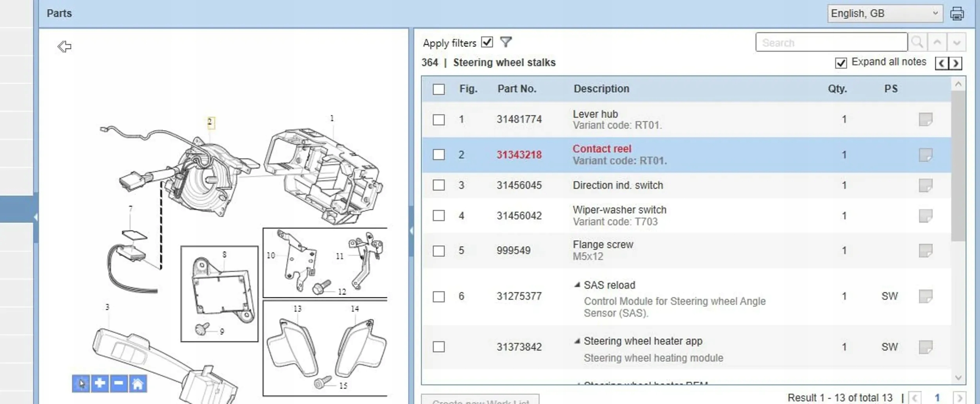Jump to previous search result arrow

coord(937,42)
